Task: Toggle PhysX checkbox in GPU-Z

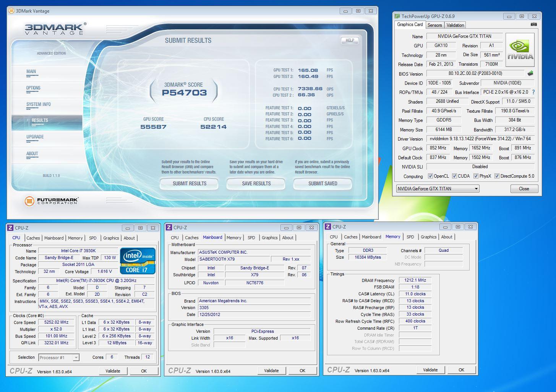Action: pos(476,176)
